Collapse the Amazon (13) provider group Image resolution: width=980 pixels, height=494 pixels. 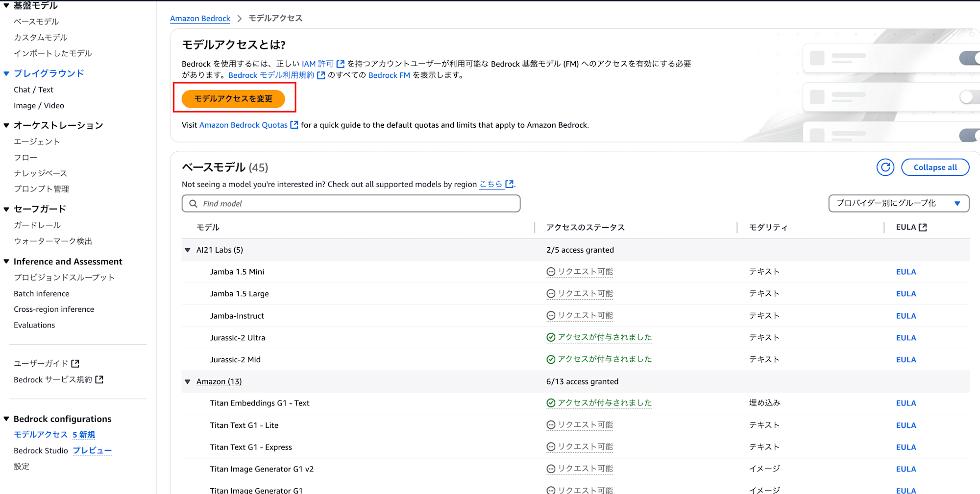click(187, 381)
